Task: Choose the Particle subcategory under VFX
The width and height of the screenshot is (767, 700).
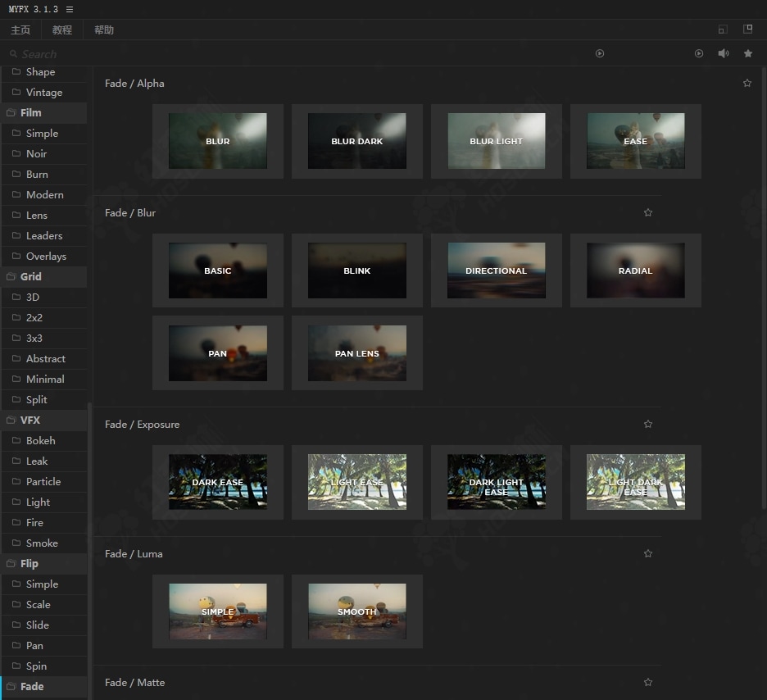Action: 43,482
